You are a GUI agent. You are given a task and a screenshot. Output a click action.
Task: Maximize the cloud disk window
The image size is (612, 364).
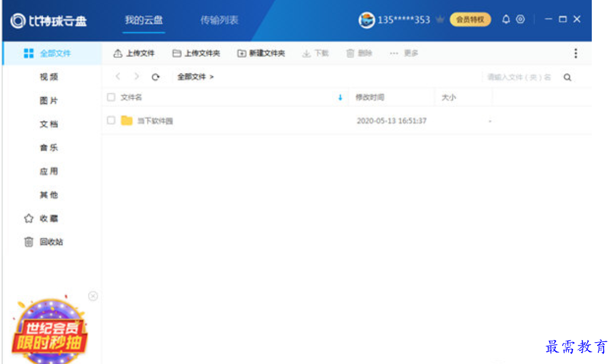point(562,19)
